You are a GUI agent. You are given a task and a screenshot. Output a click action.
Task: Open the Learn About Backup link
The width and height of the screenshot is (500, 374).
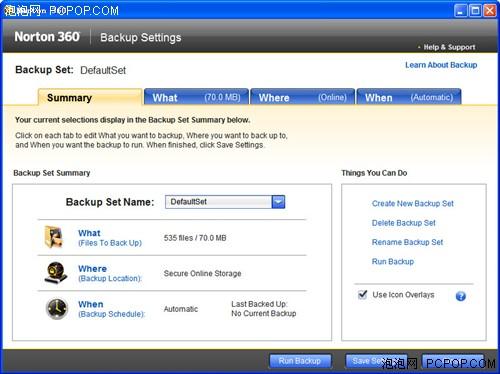pyautogui.click(x=441, y=65)
